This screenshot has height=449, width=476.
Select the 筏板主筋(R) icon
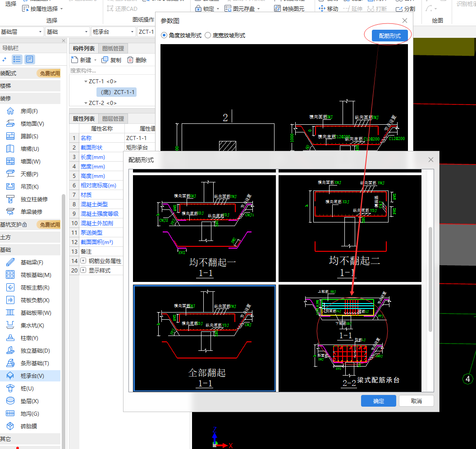pyautogui.click(x=10, y=287)
